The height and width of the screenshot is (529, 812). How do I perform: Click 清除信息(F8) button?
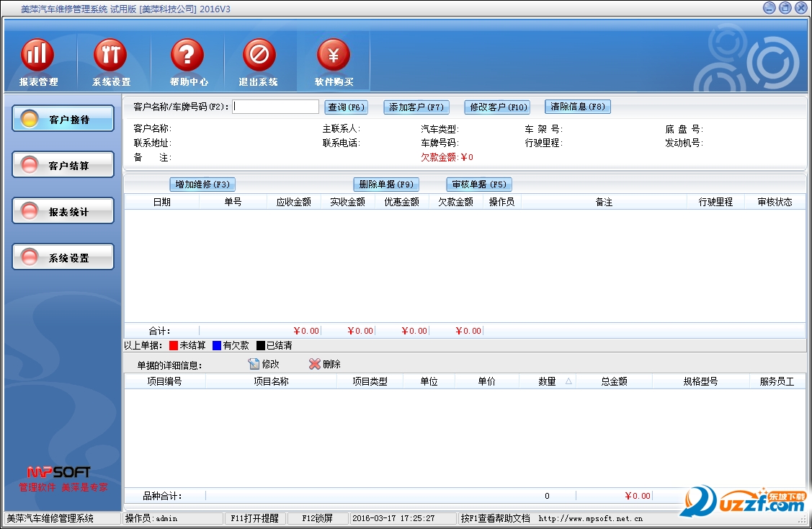tap(578, 107)
